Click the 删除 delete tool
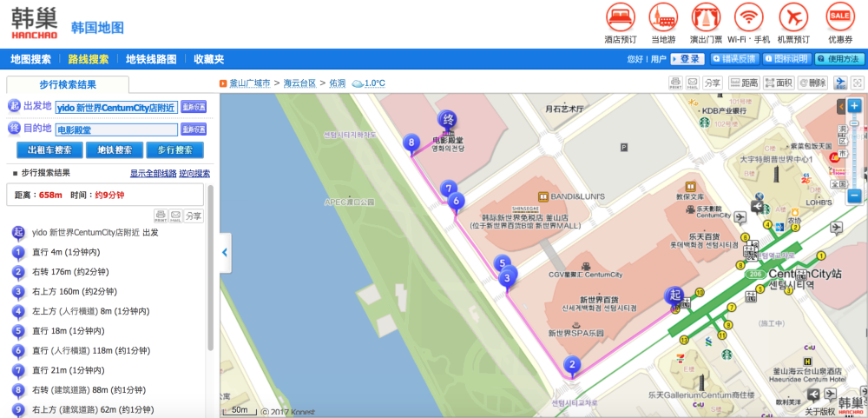The image size is (868, 418). 812,83
